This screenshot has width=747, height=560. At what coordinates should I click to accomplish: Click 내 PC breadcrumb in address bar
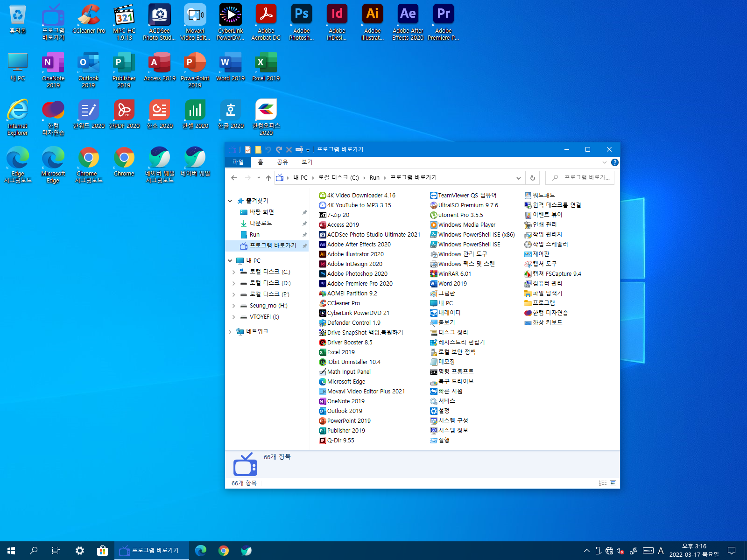coord(300,178)
